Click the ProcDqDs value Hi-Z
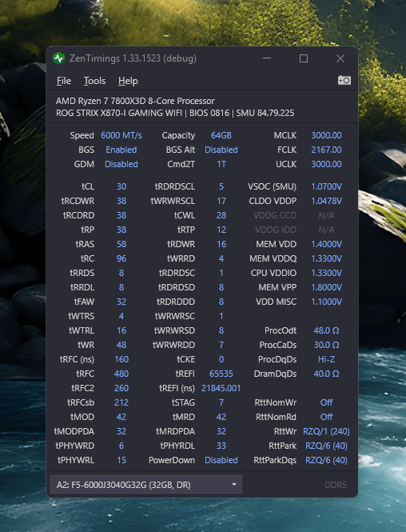 [x=326, y=359]
